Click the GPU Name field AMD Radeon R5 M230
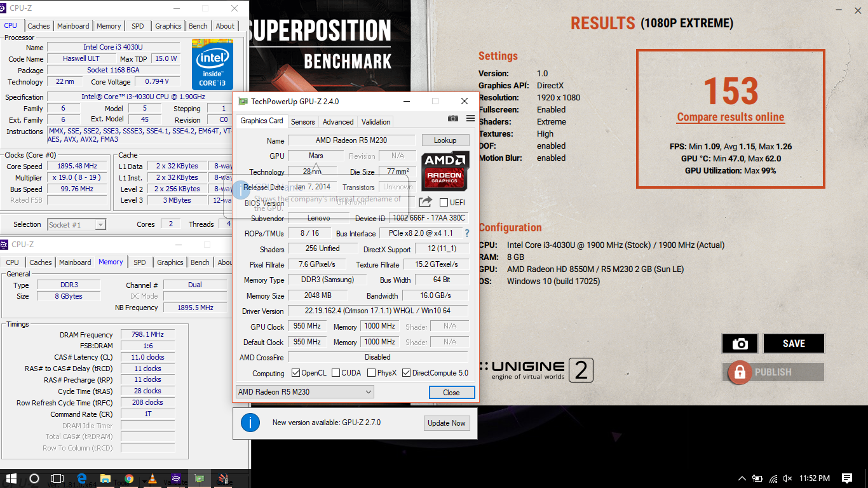The height and width of the screenshot is (488, 868). 351,140
